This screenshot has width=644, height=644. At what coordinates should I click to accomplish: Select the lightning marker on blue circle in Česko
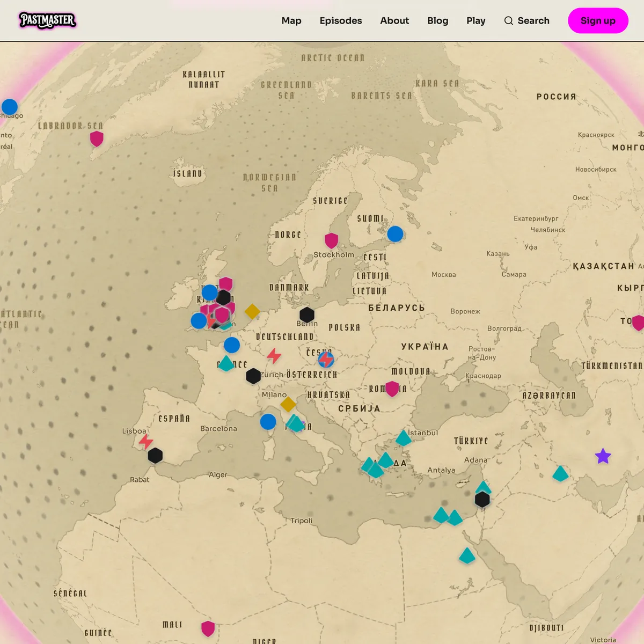326,359
